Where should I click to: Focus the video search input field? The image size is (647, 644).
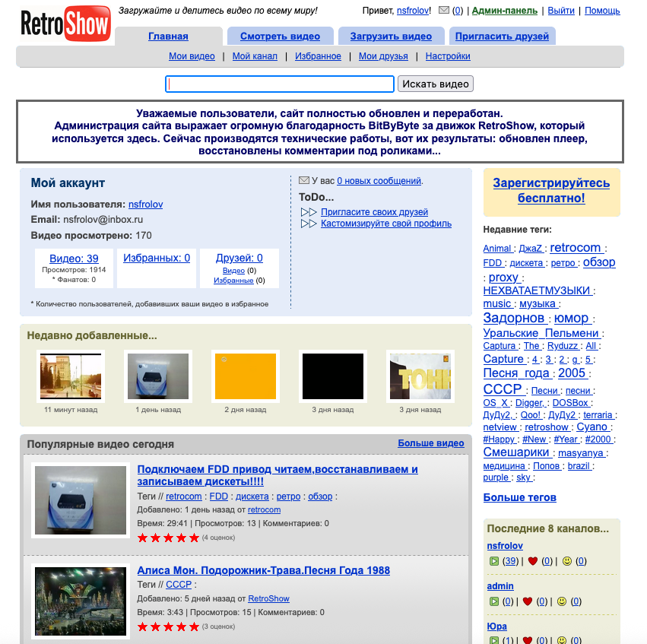tap(280, 84)
